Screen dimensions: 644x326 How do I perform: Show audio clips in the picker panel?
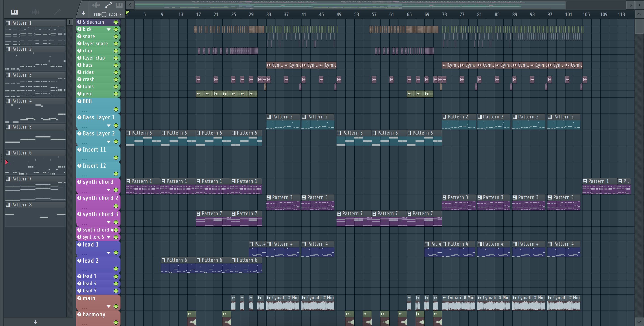(x=36, y=12)
